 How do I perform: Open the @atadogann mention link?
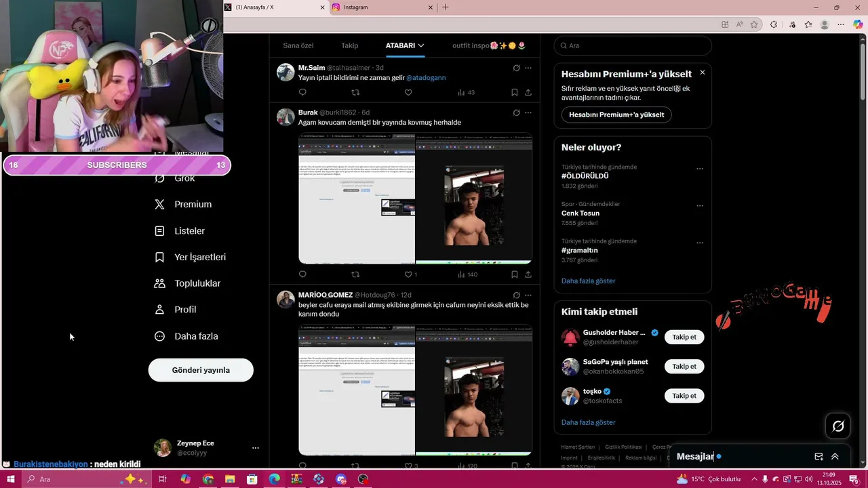pyautogui.click(x=426, y=78)
